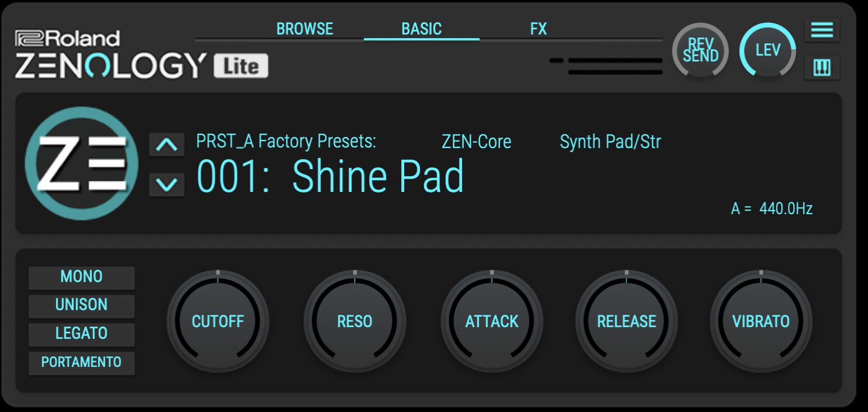Show the virtual keyboard icon
The height and width of the screenshot is (412, 868).
click(x=822, y=68)
